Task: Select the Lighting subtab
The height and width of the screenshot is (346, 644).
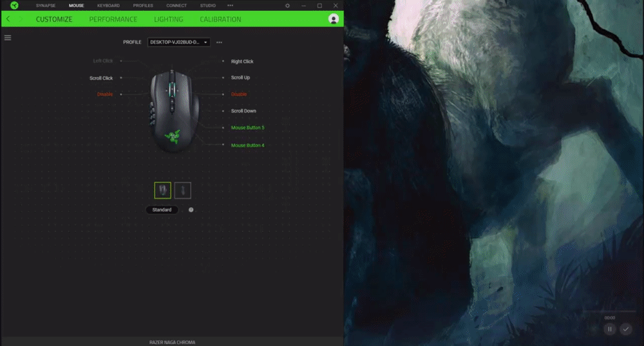Action: pyautogui.click(x=168, y=19)
